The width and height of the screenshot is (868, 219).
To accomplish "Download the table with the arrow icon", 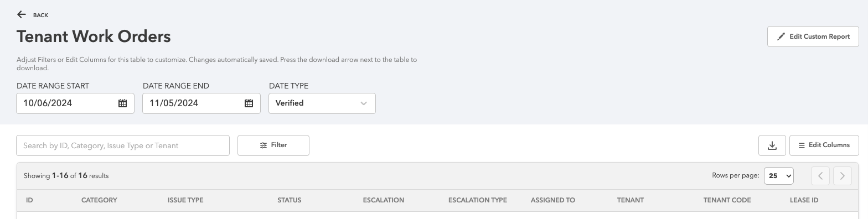I will [772, 145].
